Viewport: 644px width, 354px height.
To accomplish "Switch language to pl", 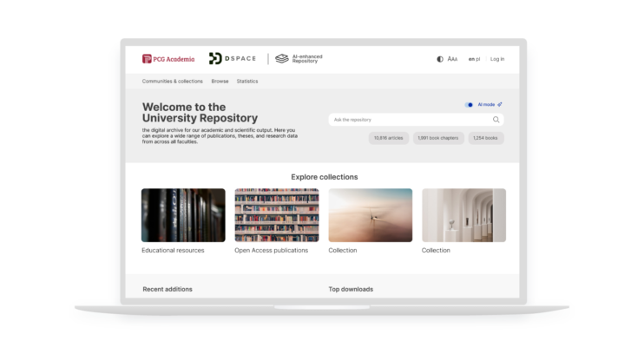I will [x=478, y=59].
